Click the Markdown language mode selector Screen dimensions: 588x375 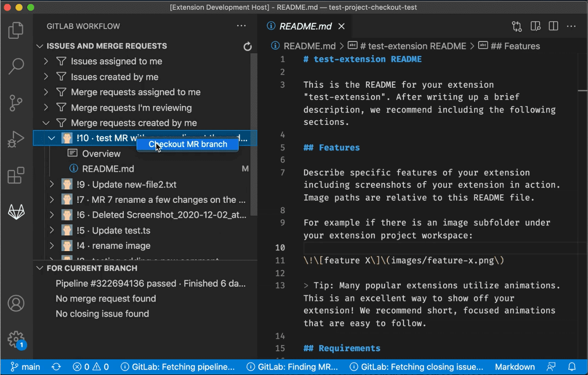point(515,367)
